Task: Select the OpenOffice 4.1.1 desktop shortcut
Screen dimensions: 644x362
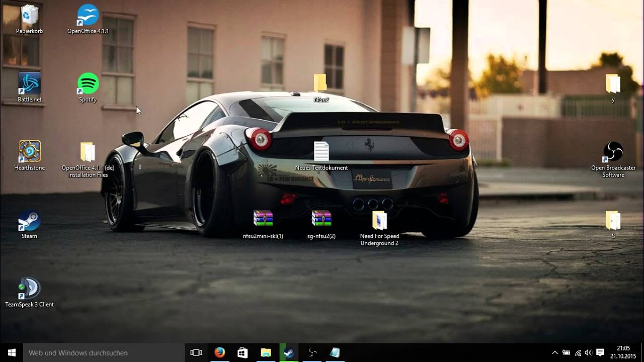Action: (x=88, y=19)
